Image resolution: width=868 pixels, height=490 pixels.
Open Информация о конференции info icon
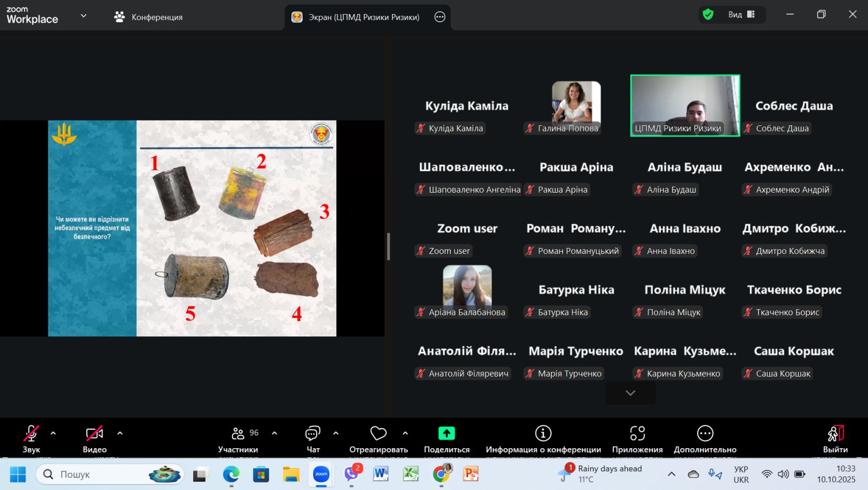tap(543, 433)
